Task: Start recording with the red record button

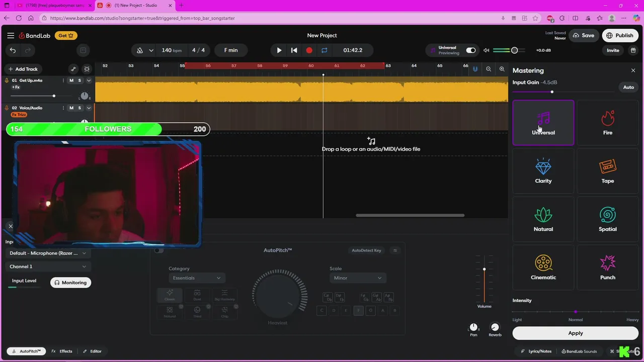Action: coord(309,50)
